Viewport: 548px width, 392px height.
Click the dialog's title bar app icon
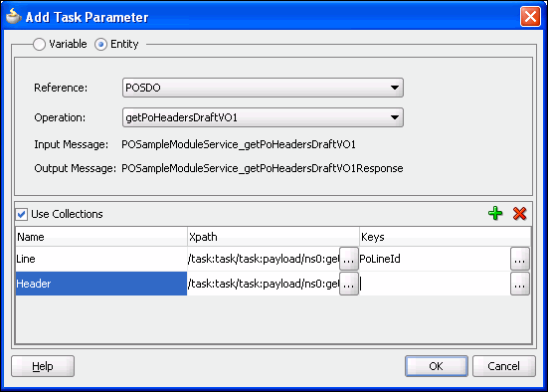click(13, 16)
